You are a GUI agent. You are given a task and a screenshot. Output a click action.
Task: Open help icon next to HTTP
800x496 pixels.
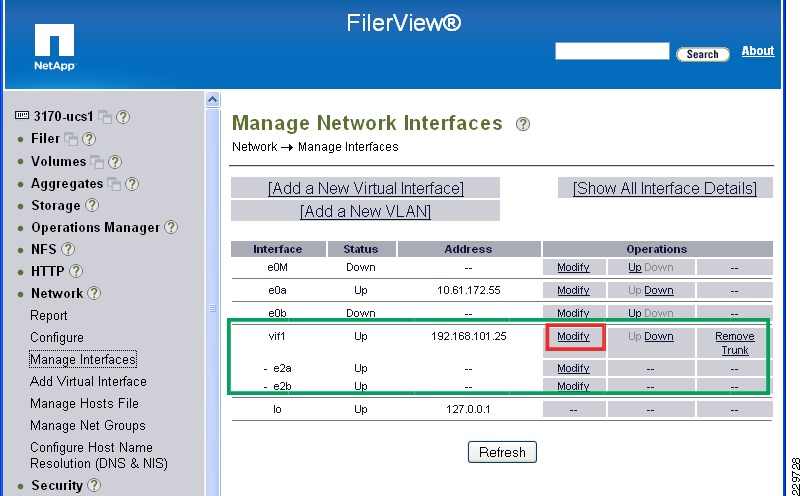76,271
